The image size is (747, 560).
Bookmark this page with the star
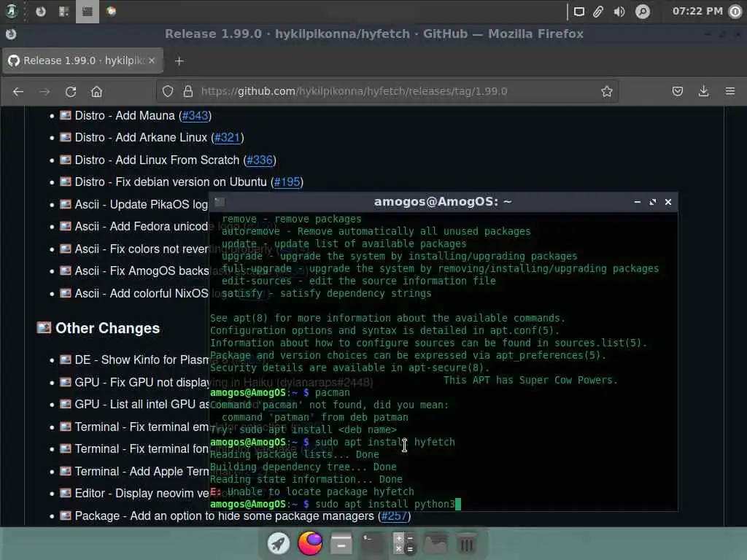(x=606, y=91)
